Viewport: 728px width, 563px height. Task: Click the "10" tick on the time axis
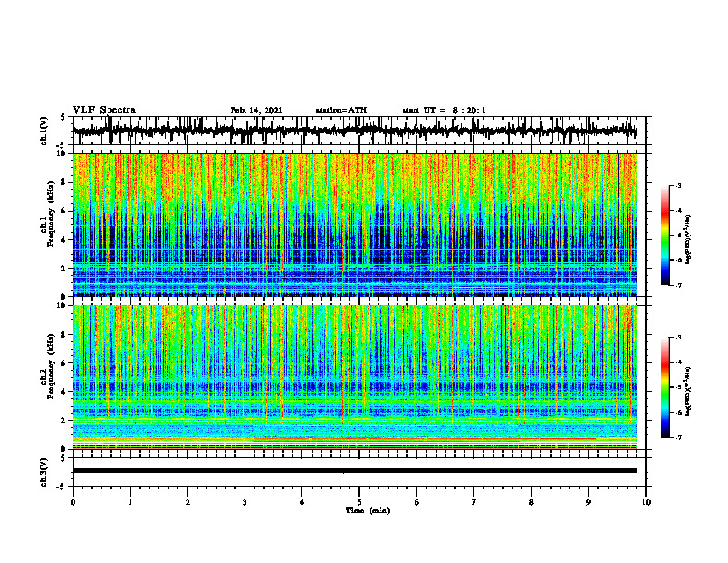(646, 502)
